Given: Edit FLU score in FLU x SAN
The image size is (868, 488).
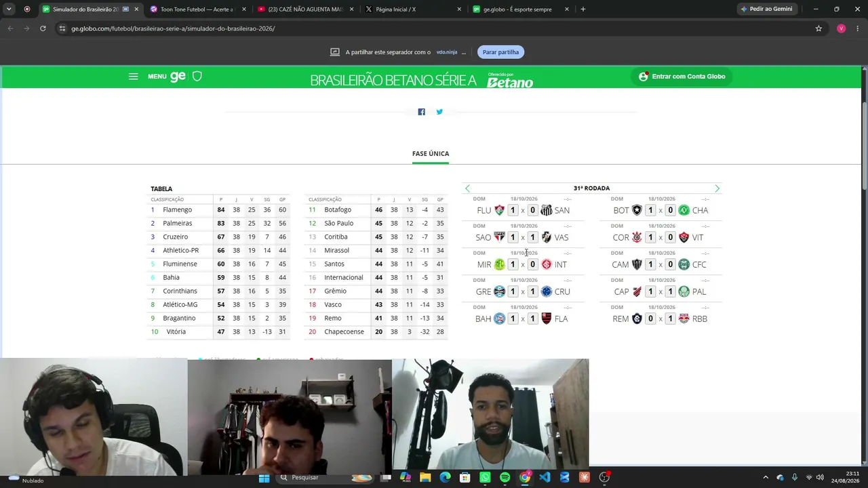Looking at the screenshot, I should coord(513,210).
